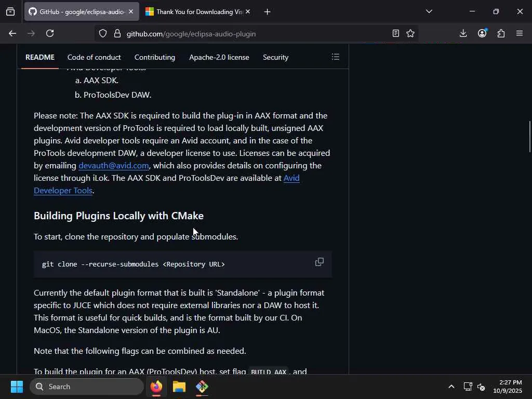532x399 pixels.
Task: Close the Thank You for Downloading tab
Action: (248, 12)
